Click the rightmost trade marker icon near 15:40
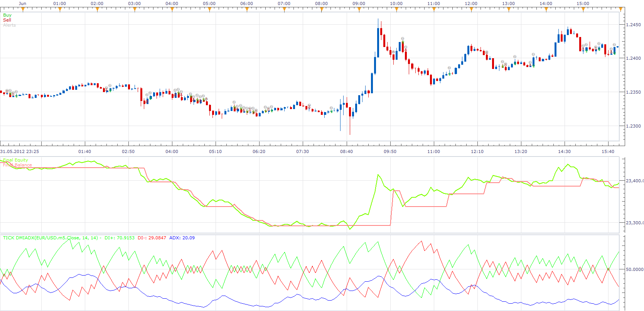The height and width of the screenshot is (311, 644). [614, 45]
